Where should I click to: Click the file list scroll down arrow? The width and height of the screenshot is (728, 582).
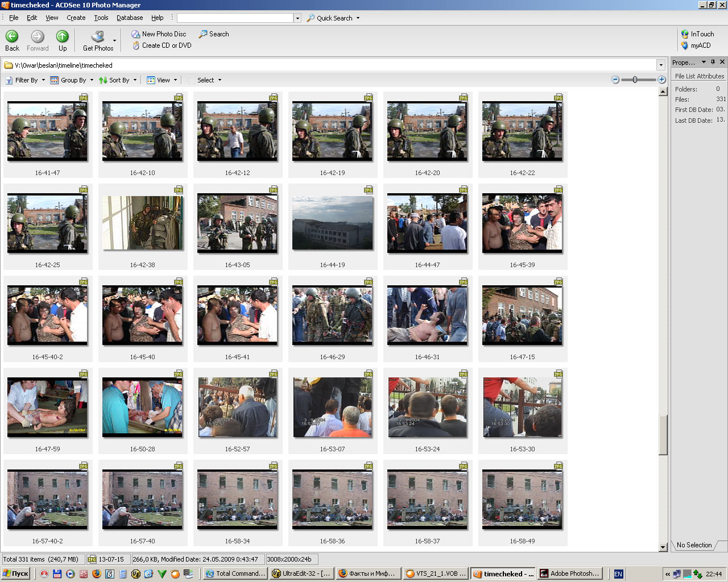pos(663,547)
